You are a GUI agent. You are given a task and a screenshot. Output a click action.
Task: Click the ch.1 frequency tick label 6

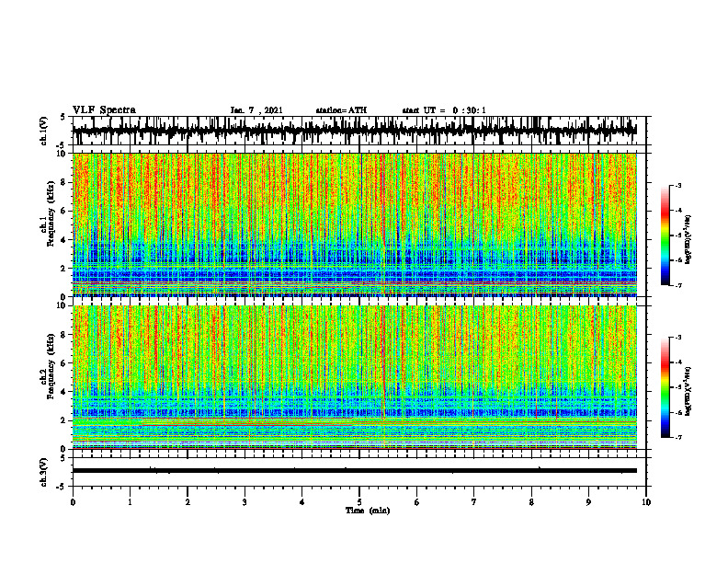tap(64, 211)
